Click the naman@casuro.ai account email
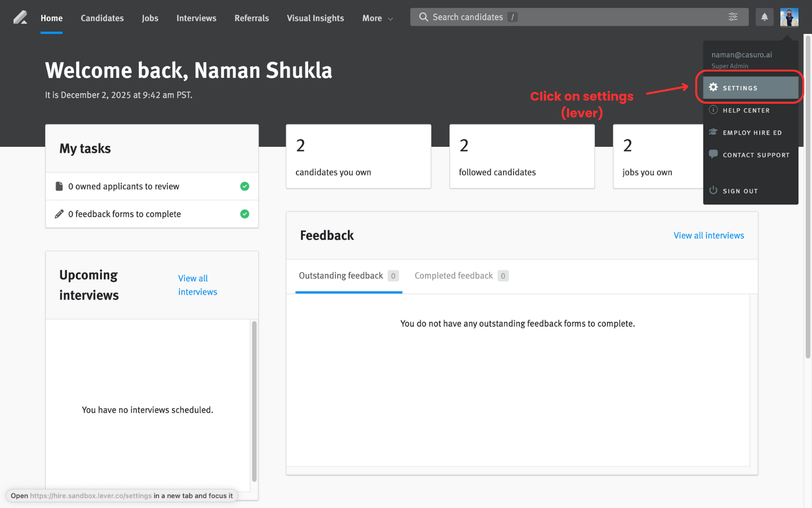Image resolution: width=812 pixels, height=508 pixels. pos(741,55)
